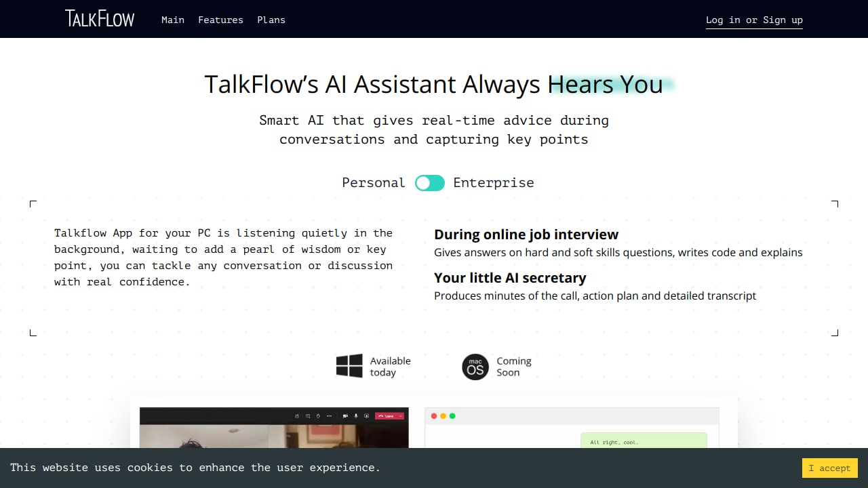The width and height of the screenshot is (868, 488).
Task: Click the red Leave button in video call
Action: point(389,416)
